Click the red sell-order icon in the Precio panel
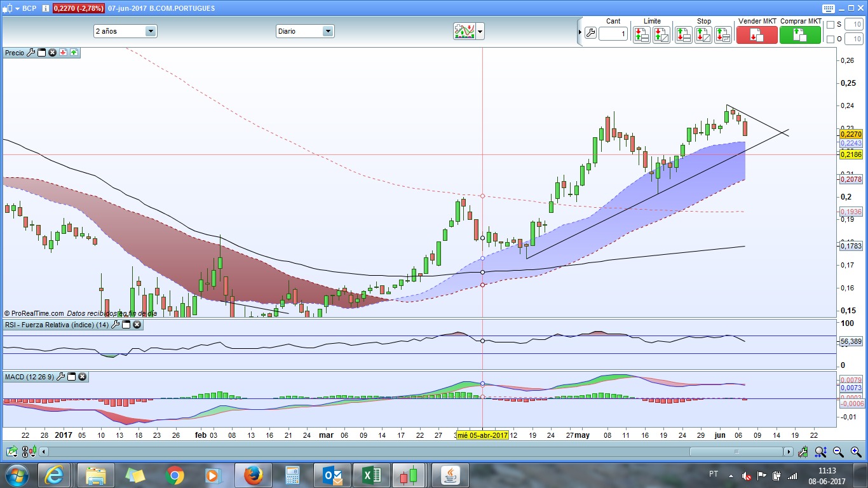Image resolution: width=868 pixels, height=488 pixels. 64,53
